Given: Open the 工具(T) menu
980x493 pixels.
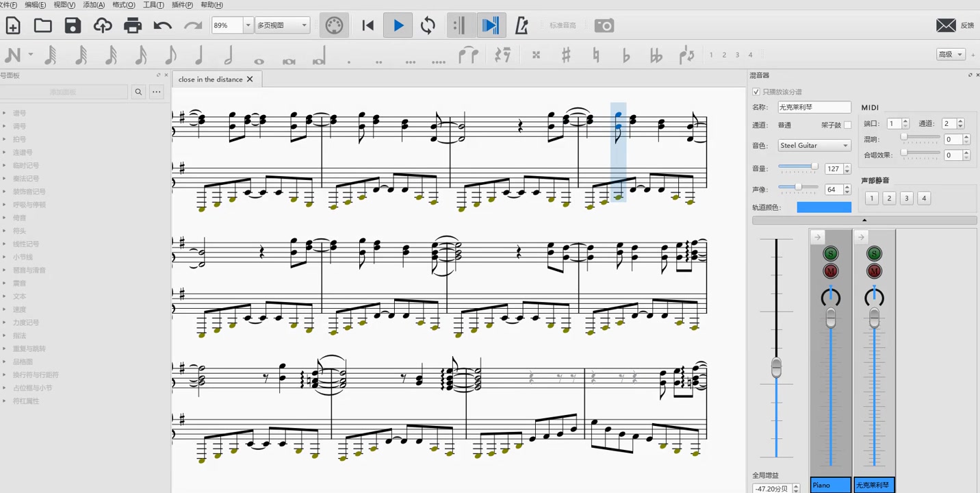Looking at the screenshot, I should [153, 5].
